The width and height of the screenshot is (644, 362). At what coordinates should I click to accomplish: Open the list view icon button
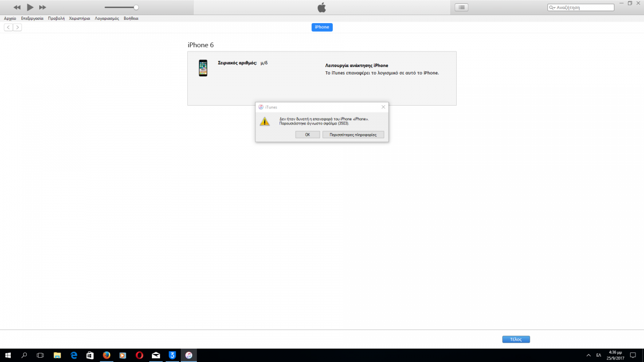pyautogui.click(x=462, y=8)
